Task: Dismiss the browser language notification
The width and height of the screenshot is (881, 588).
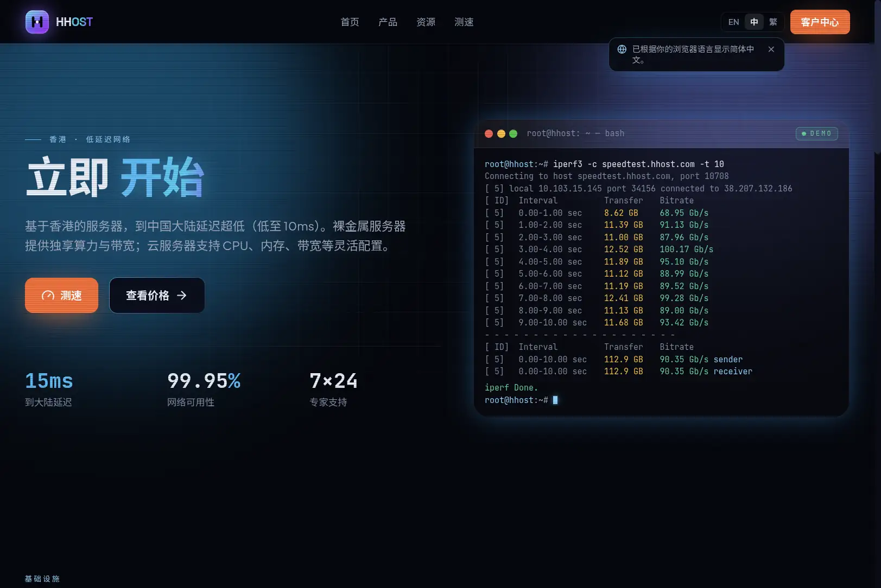Action: pos(771,49)
